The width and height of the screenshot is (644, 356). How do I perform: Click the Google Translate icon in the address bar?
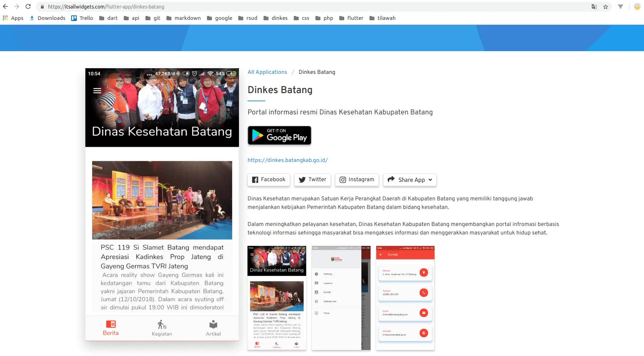click(594, 6)
